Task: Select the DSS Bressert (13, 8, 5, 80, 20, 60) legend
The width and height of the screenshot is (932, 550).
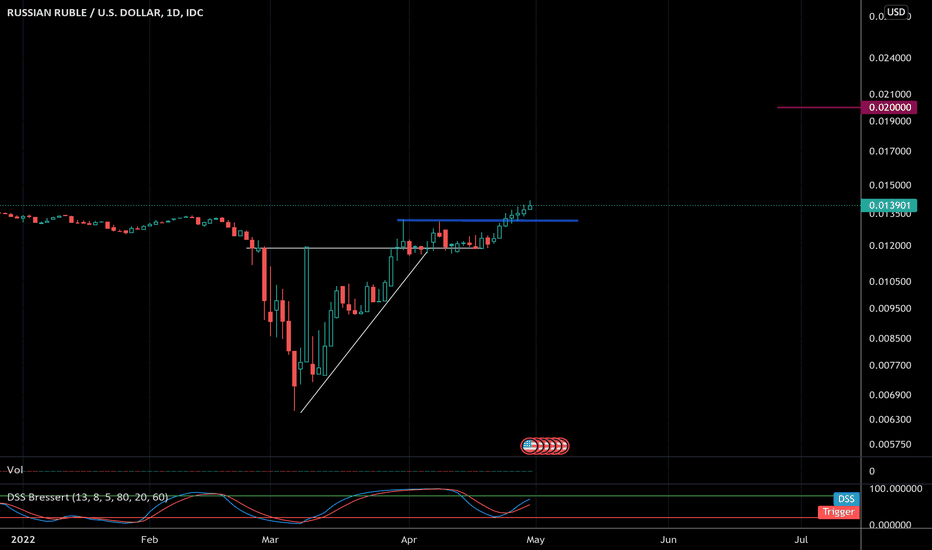Action: tap(87, 497)
